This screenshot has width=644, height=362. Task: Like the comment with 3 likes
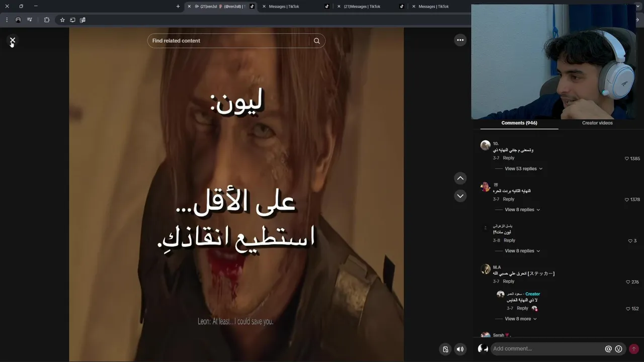point(630,241)
